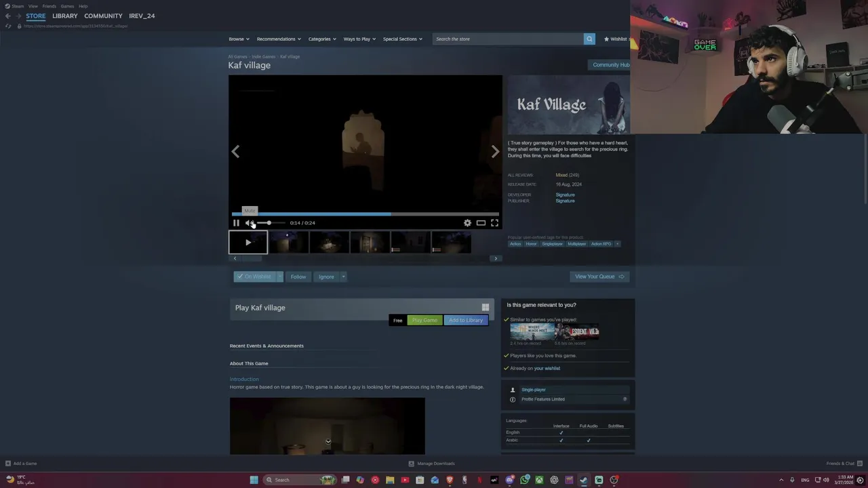868x488 pixels.
Task: Expand the wishlist dropdown arrow
Action: (x=279, y=277)
